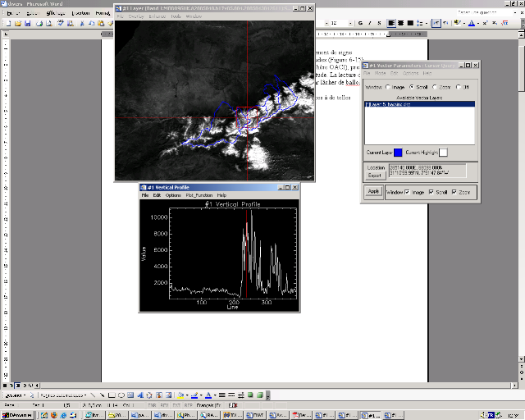525x420 pixels.
Task: Open Plot_Function menu in Vertical Profile
Action: click(200, 195)
